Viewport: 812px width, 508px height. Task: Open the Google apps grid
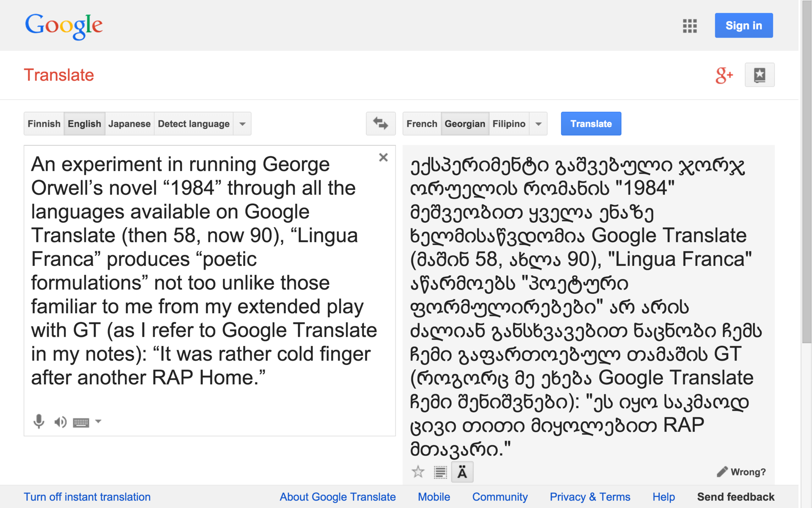point(689,26)
